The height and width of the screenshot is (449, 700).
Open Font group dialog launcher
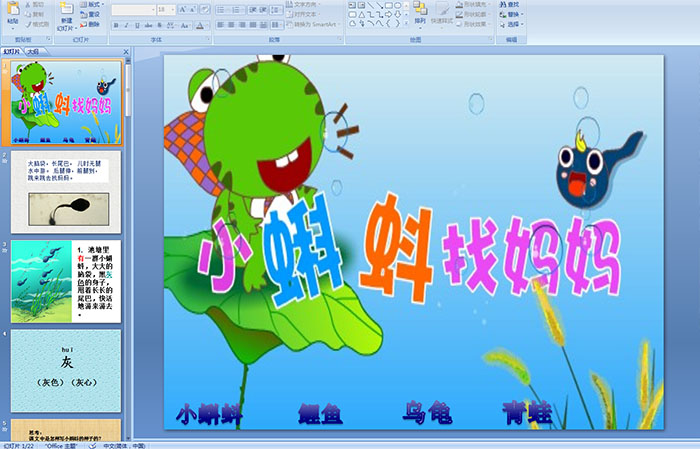(208, 40)
